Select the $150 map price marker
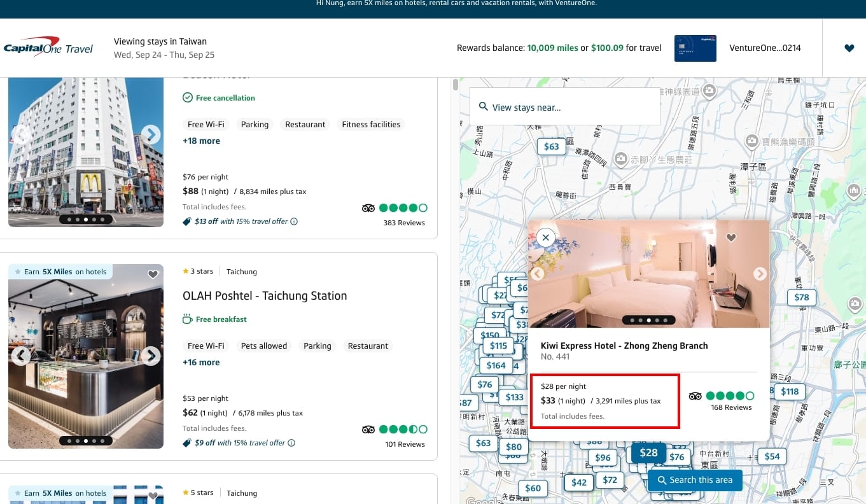The height and width of the screenshot is (504, 866). click(x=490, y=335)
